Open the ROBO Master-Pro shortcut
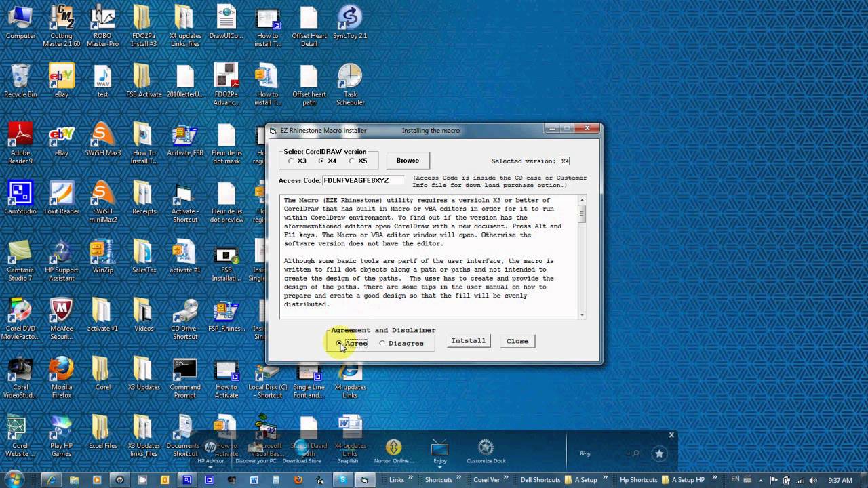 [102, 27]
